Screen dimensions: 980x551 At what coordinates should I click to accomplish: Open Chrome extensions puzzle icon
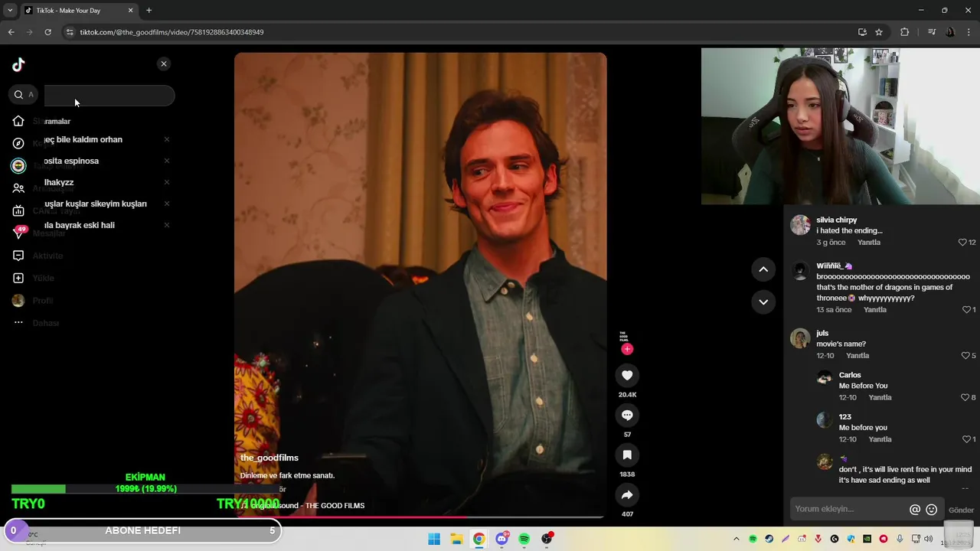pyautogui.click(x=905, y=32)
